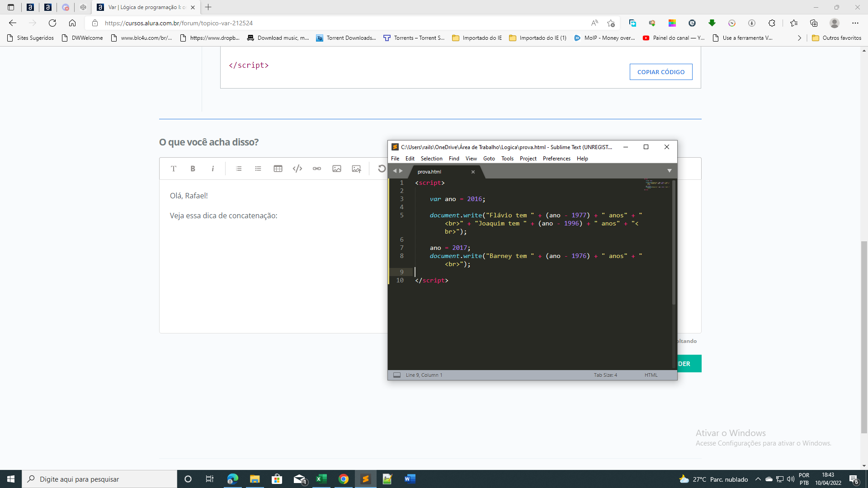The image size is (868, 488).
Task: Click the code block icon
Action: (297, 169)
